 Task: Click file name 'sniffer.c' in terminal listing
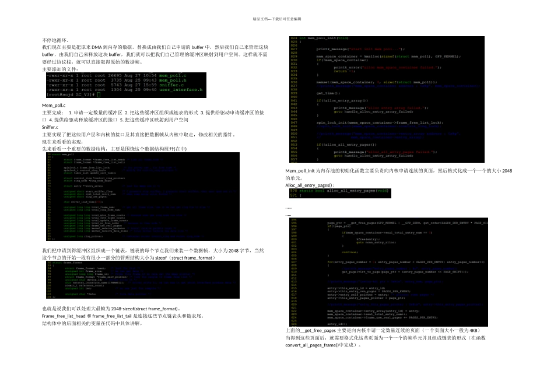click(x=171, y=85)
